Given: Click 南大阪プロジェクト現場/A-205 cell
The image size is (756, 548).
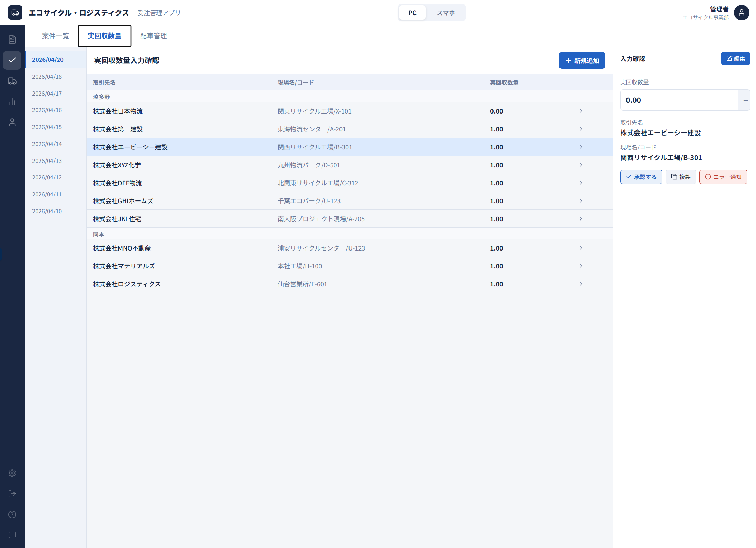Looking at the screenshot, I should tap(321, 219).
